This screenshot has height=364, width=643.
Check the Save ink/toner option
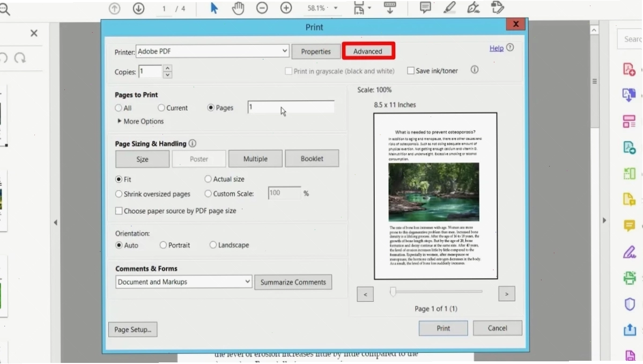(x=410, y=71)
